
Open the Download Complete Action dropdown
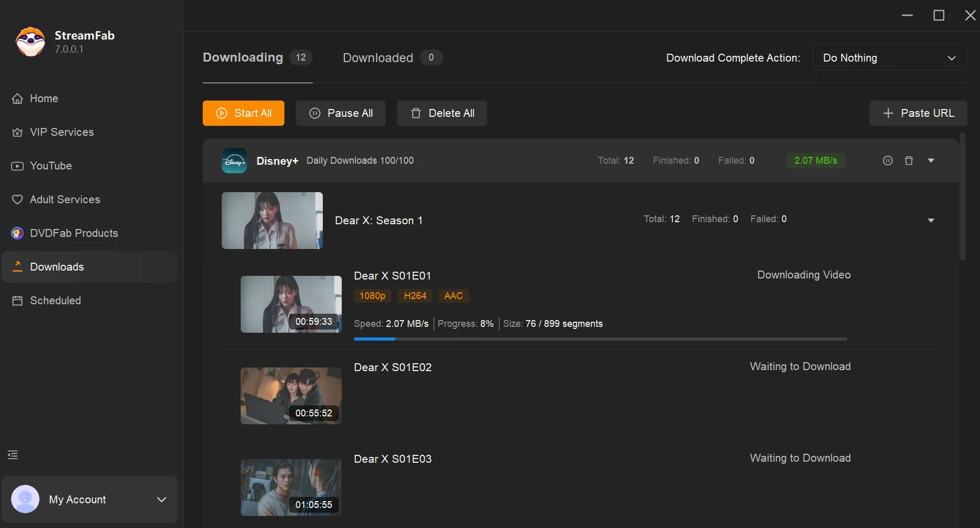(x=889, y=58)
